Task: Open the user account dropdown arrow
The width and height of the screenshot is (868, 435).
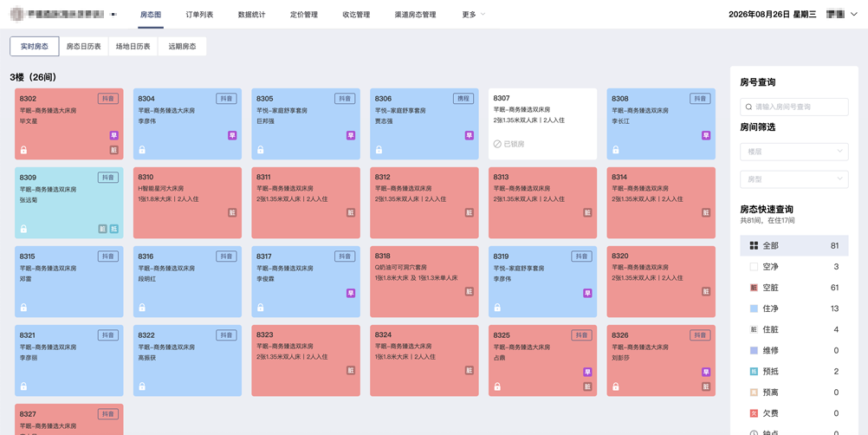Action: 853,15
